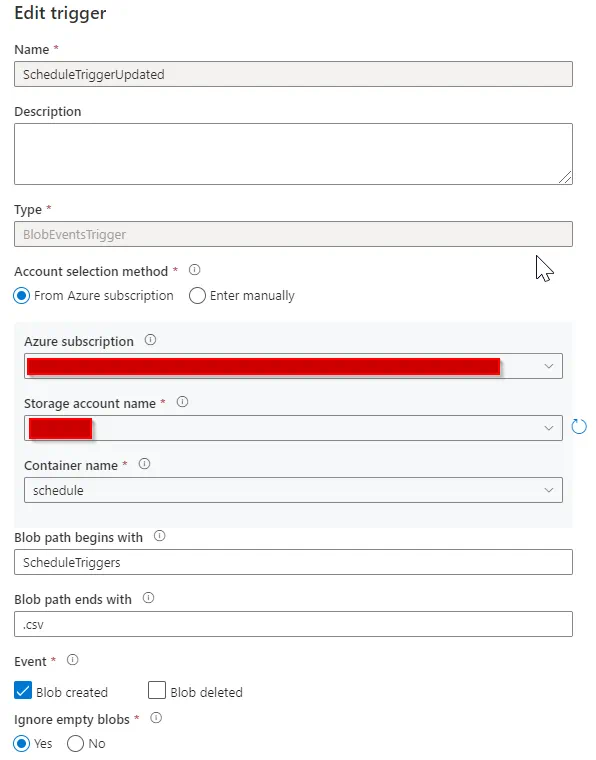Viewport: 596px width, 760px height.
Task: Uncheck the Blob created checkbox
Action: (x=23, y=691)
